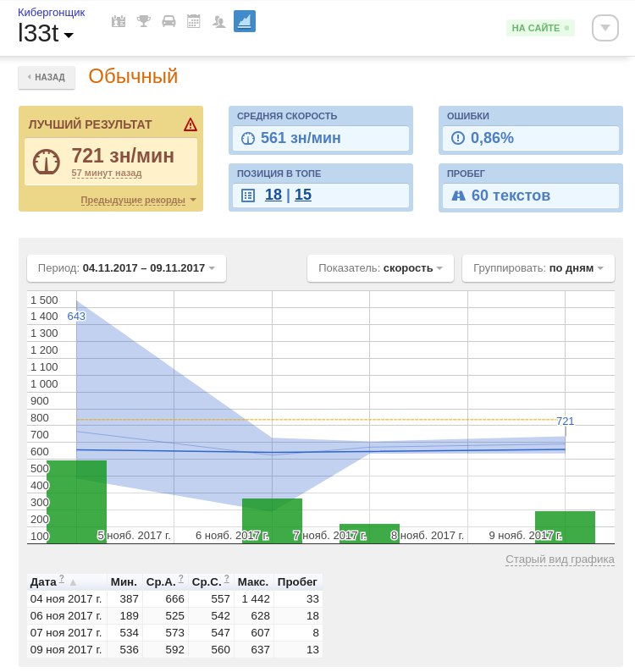Click the 57 минут назад link
The image size is (635, 672).
[106, 173]
